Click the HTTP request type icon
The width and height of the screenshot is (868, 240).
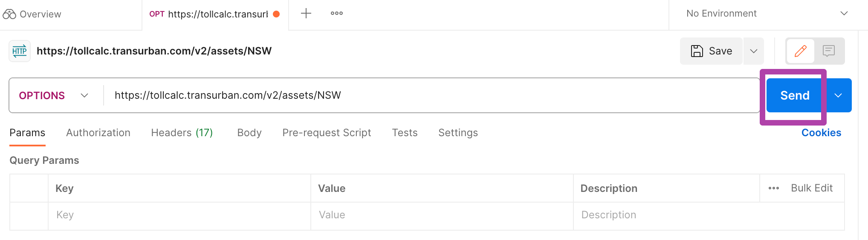[x=20, y=51]
